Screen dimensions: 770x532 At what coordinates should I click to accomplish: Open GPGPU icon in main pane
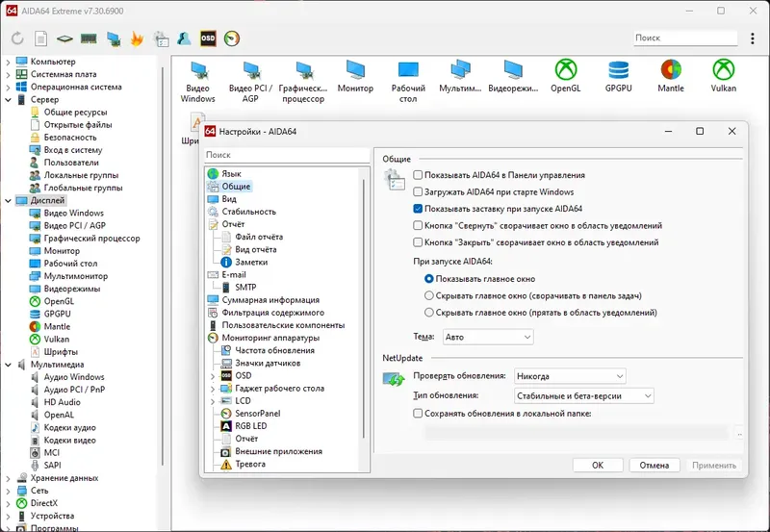618,76
